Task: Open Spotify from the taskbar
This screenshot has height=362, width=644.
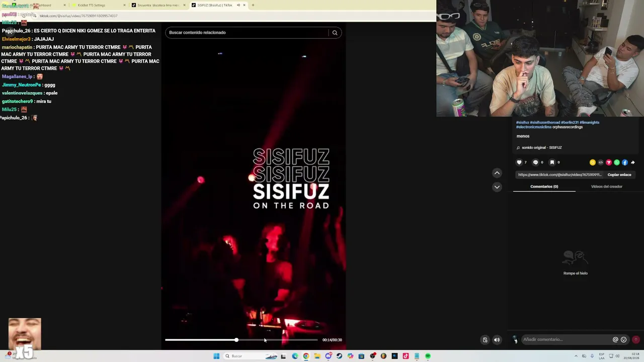Action: click(x=428, y=356)
